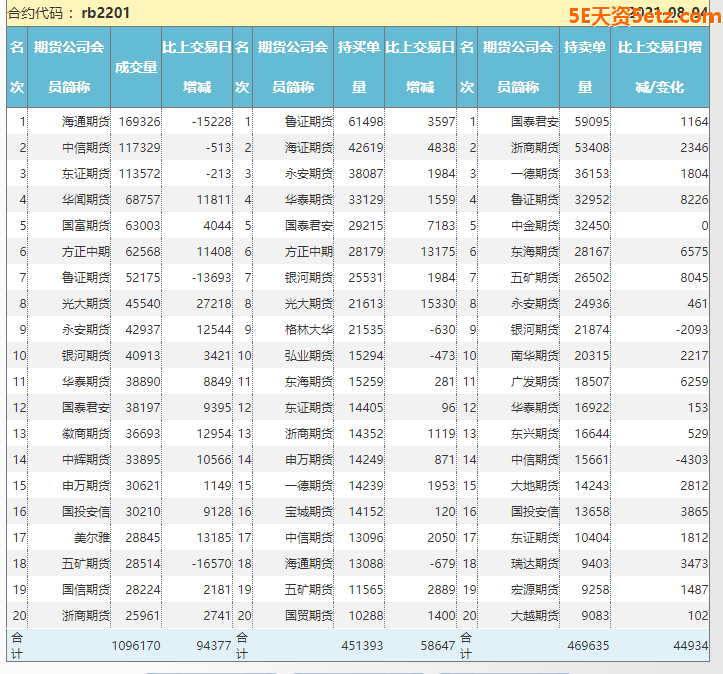
Task: Select volume cell 62568
Action: 143,252
